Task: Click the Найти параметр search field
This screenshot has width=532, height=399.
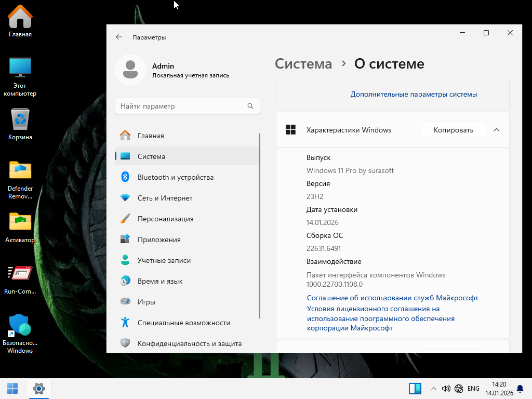Action: coord(182,106)
